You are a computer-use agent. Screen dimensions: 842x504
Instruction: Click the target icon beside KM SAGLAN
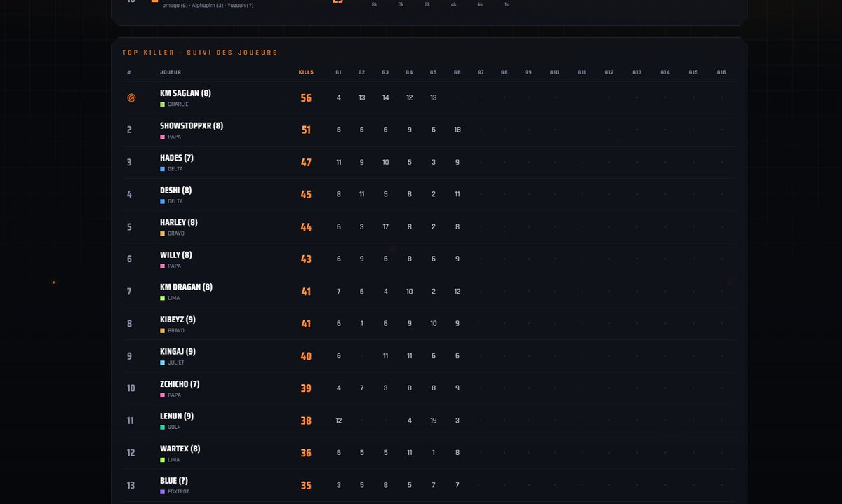coord(131,98)
